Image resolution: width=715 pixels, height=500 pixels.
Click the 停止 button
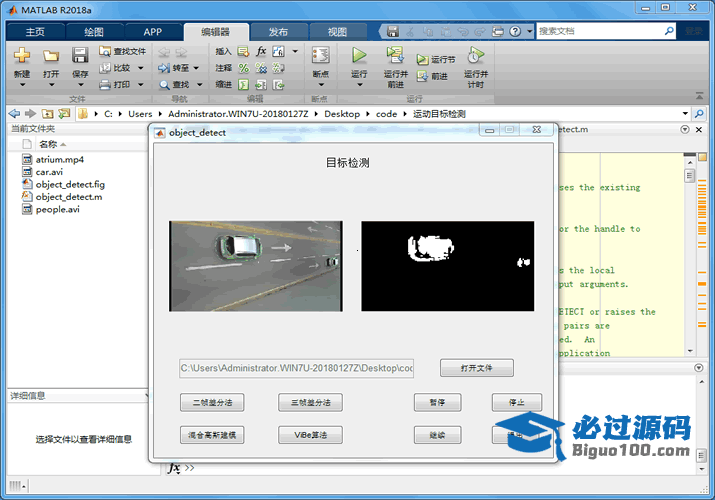517,402
